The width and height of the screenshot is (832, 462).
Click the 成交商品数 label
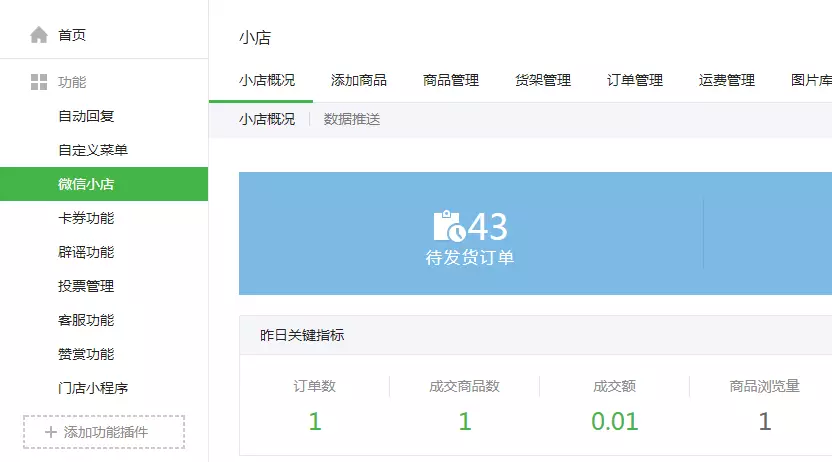tap(464, 386)
